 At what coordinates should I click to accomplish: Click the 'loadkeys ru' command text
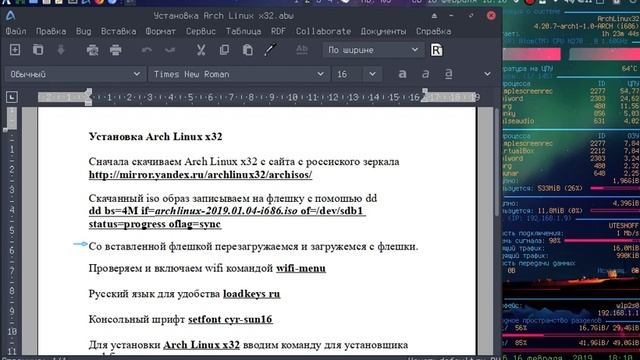pos(251,294)
